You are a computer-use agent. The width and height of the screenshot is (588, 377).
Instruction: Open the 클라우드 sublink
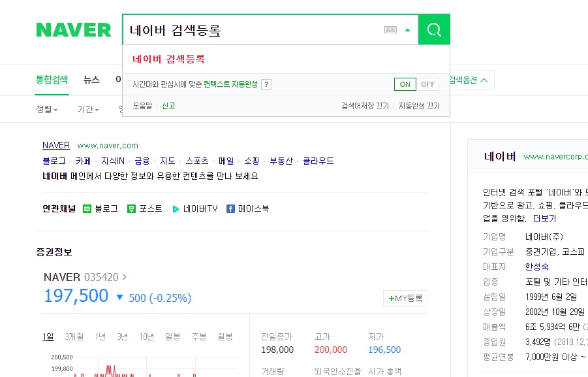(x=318, y=161)
